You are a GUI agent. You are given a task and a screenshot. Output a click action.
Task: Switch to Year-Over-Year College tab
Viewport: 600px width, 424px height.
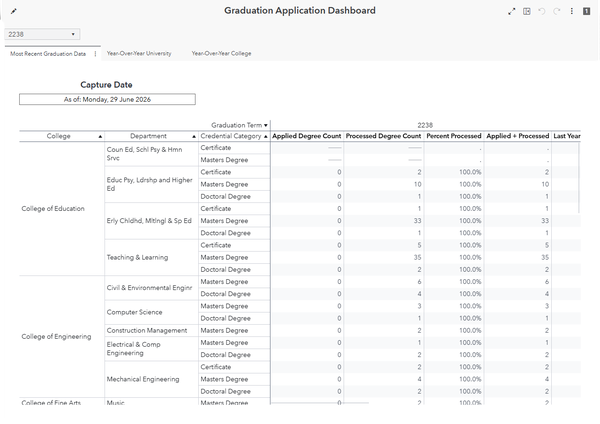click(221, 54)
